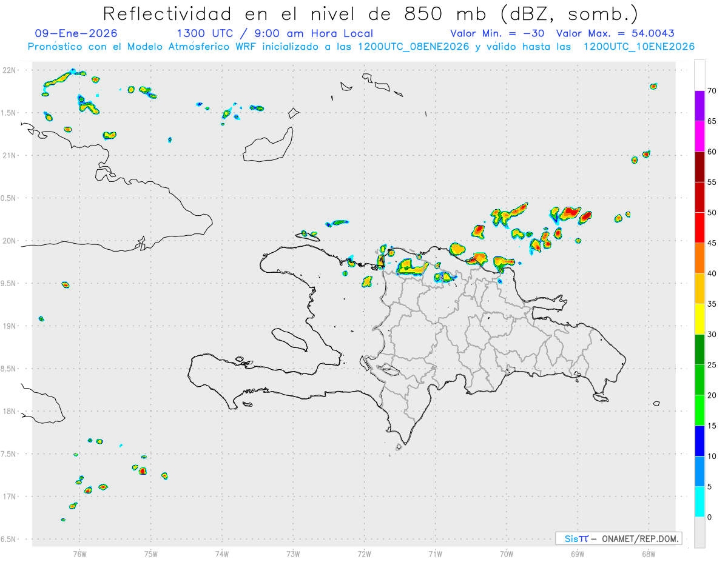Click the 'Valor Min. = -30' text

[x=498, y=33]
